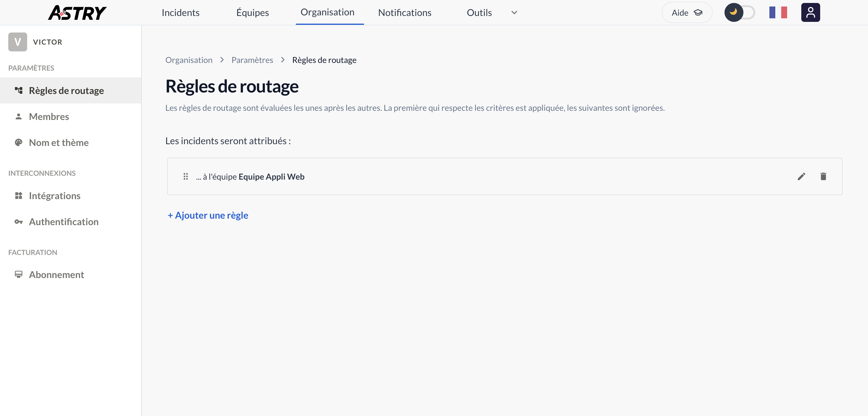Open Intégrations in the sidebar
The width and height of the screenshot is (868, 416).
click(x=55, y=196)
